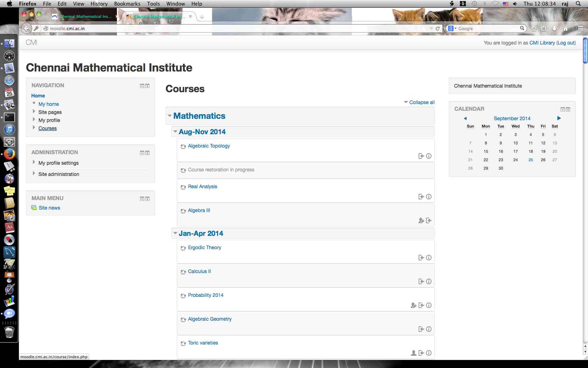Dock the Navigation block
This screenshot has height=368, width=588.
tap(147, 86)
